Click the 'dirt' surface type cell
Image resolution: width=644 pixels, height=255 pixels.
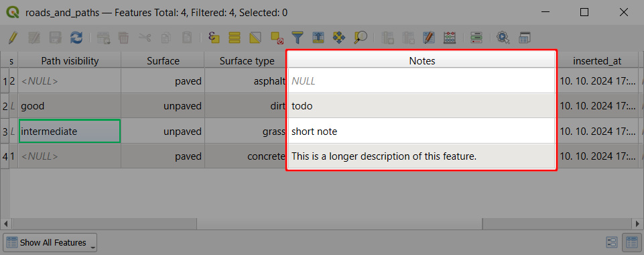pyautogui.click(x=247, y=106)
